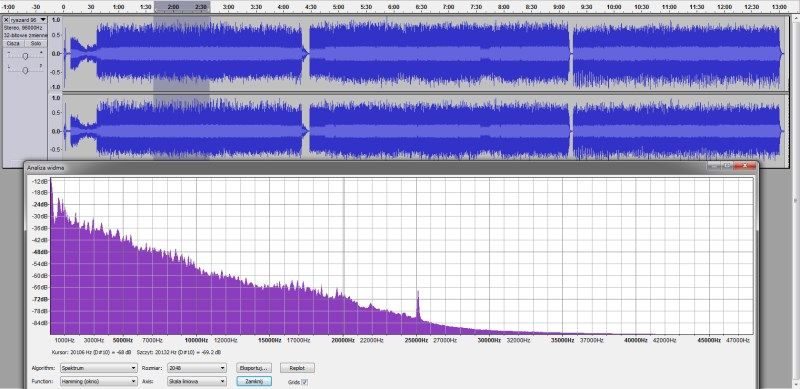The width and height of the screenshot is (800, 389).
Task: Click the Replot button
Action: pyautogui.click(x=297, y=368)
